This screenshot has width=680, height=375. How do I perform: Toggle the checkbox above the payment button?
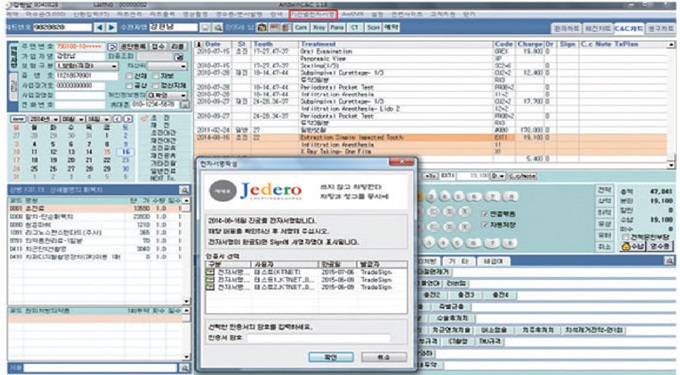tap(626, 237)
